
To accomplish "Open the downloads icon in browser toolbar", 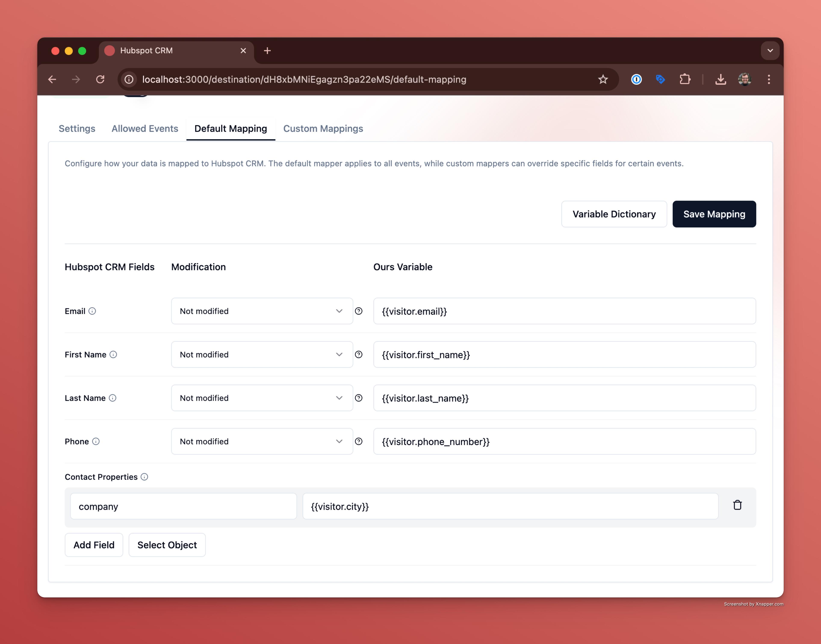I will click(721, 79).
